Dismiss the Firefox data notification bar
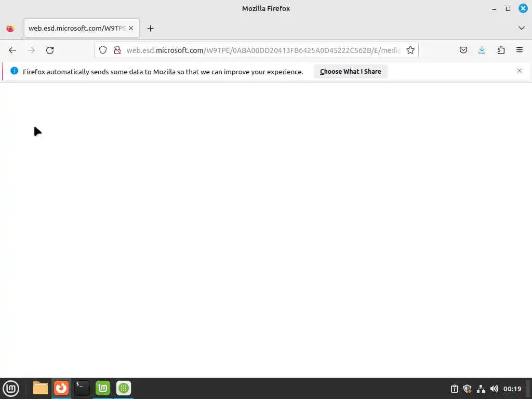 point(520,71)
